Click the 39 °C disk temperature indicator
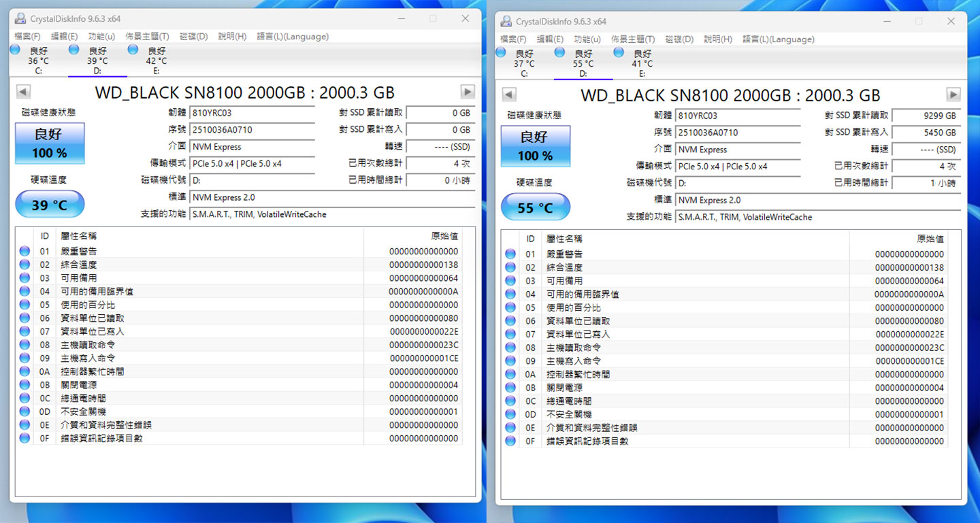980x523 pixels. coord(49,203)
